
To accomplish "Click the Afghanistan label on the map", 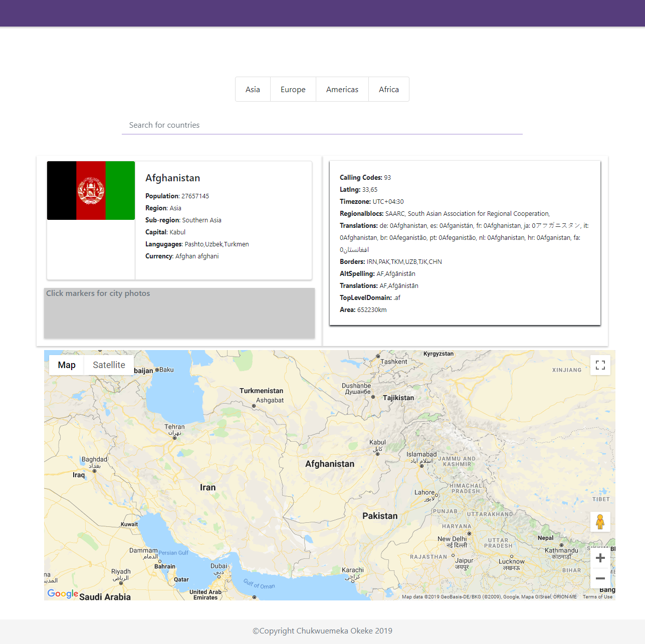I will (330, 464).
